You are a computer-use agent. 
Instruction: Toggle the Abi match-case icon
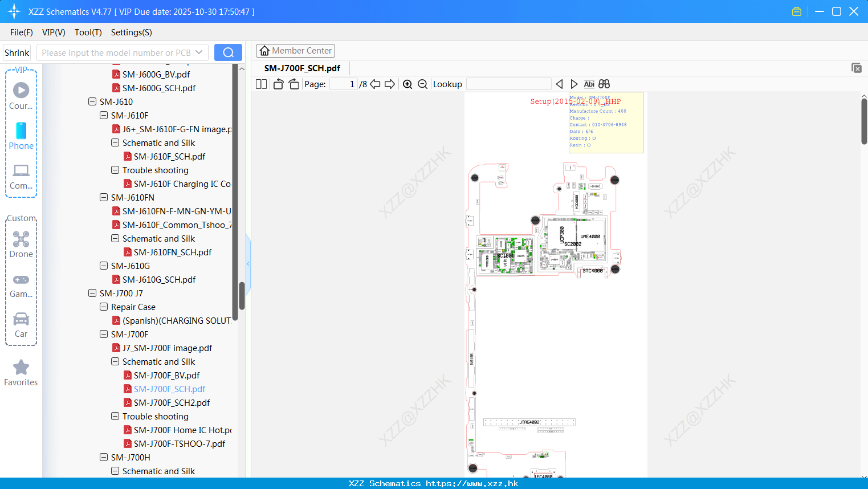[589, 84]
